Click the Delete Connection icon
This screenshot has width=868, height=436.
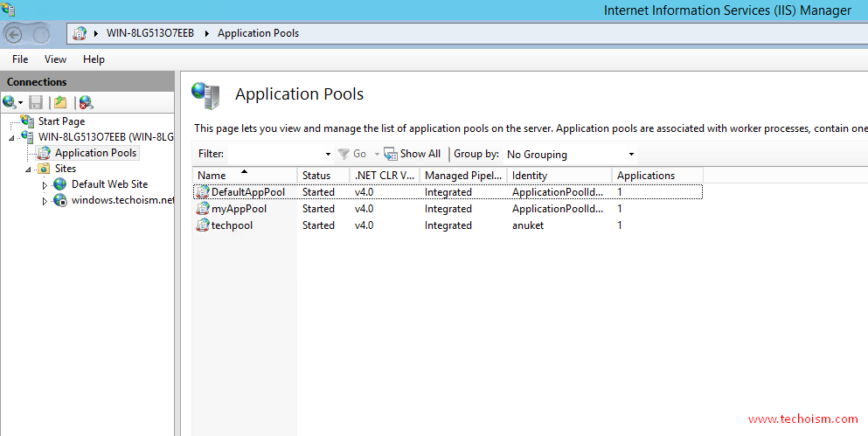pos(86,102)
